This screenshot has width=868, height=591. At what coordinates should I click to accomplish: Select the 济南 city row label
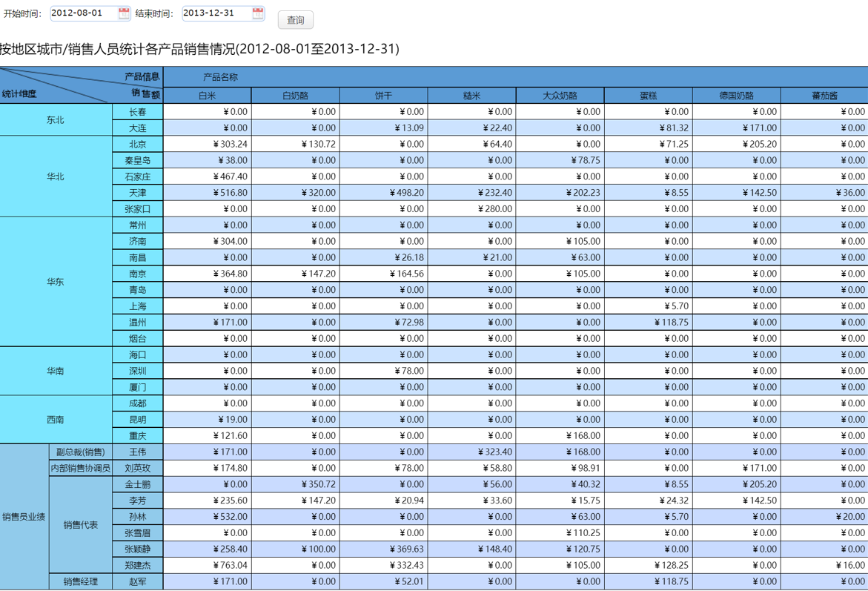[138, 241]
